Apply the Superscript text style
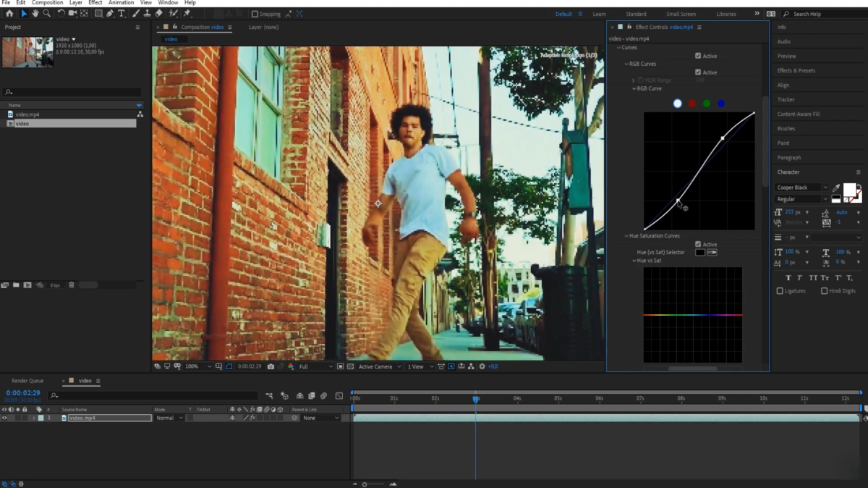The height and width of the screenshot is (488, 868). pyautogui.click(x=838, y=278)
